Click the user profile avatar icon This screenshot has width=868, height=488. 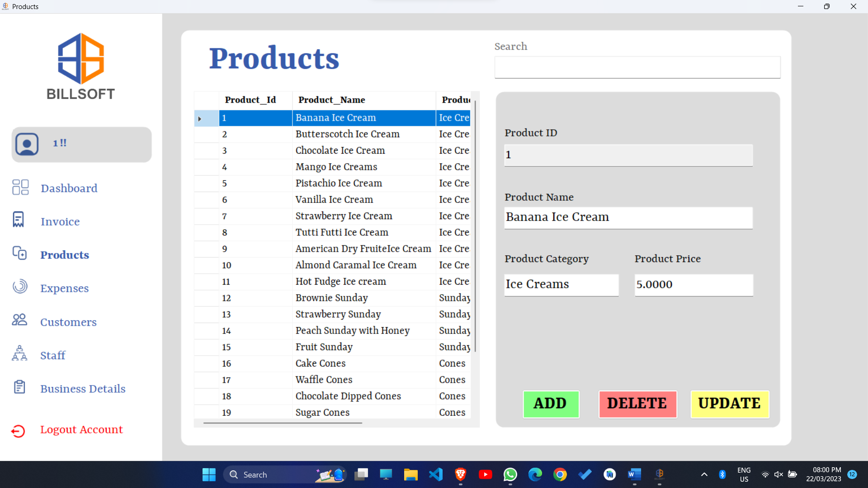[27, 144]
